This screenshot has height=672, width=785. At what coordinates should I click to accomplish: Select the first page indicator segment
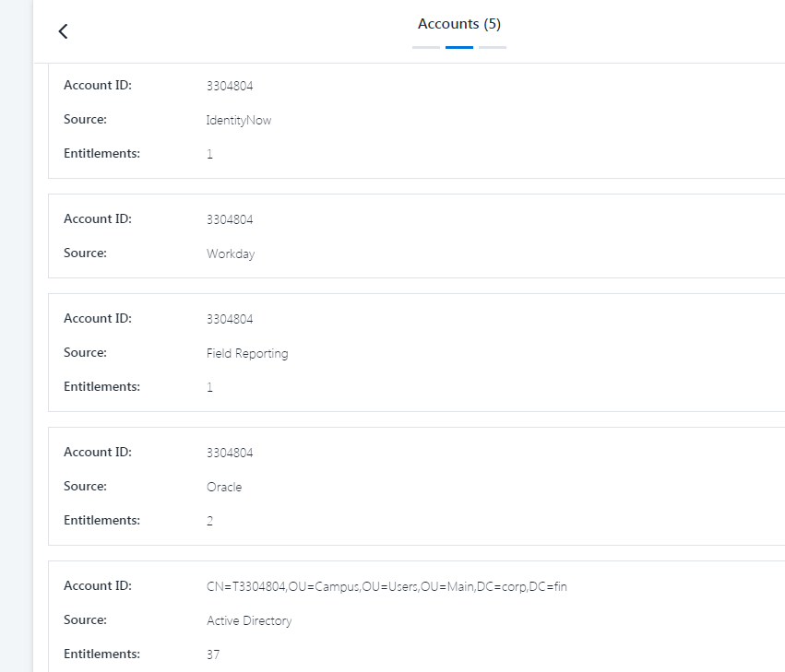pos(426,47)
